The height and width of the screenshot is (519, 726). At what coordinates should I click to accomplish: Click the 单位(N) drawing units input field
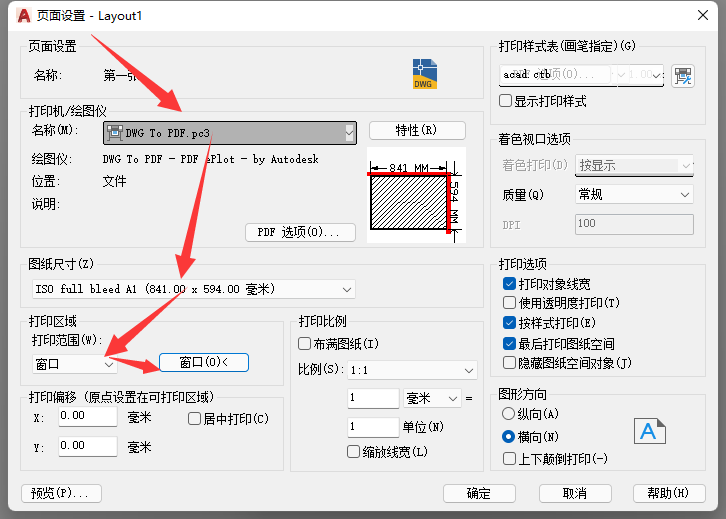[x=373, y=427]
